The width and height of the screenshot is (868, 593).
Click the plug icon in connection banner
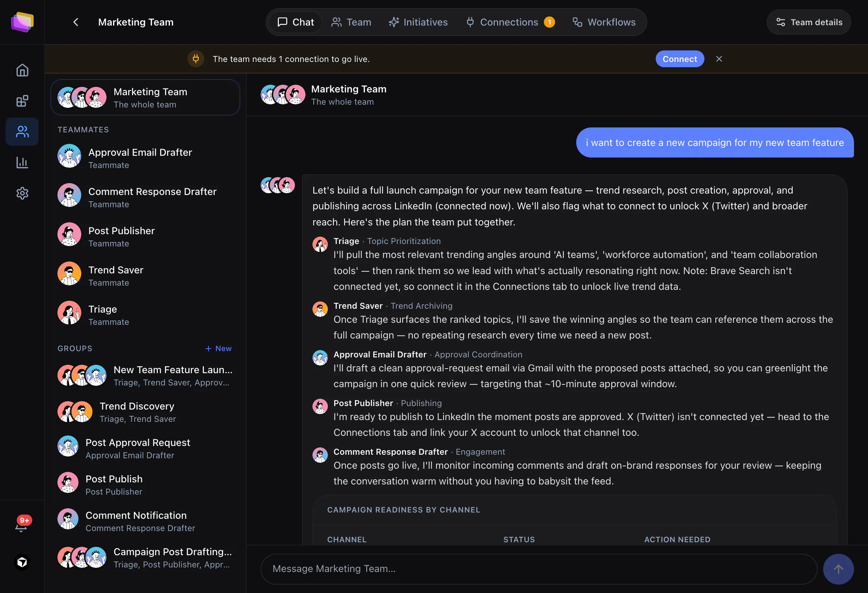196,59
